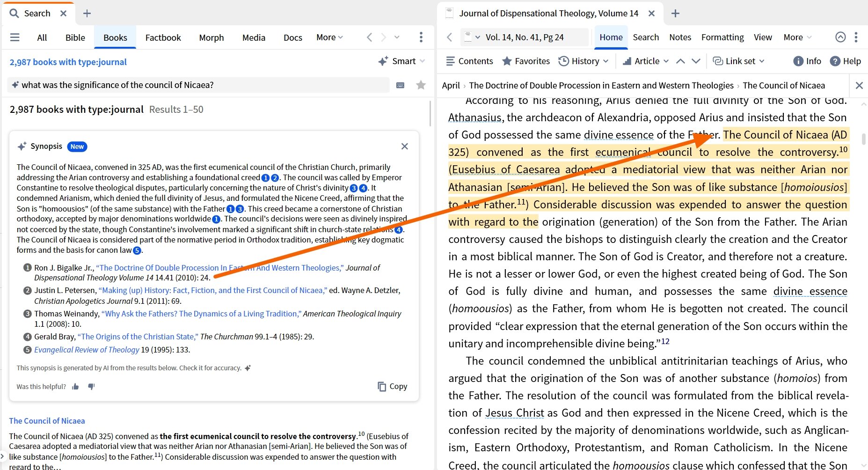Go to next article with down arrow
Screen dimensions: 868x470
pos(696,61)
